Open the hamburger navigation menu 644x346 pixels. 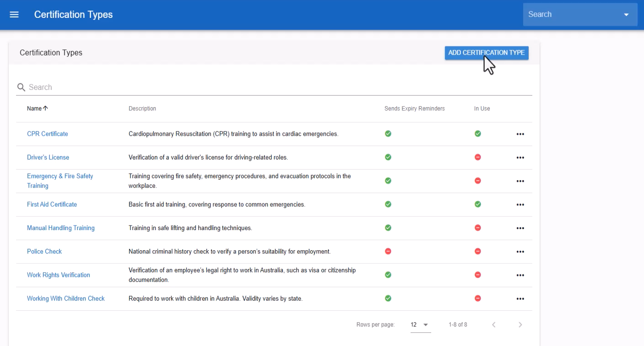[x=14, y=15]
